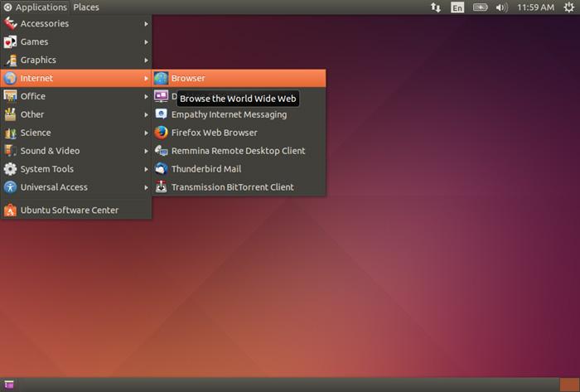Select Empathy Internet Messaging
Viewport: 580px width, 392px height.
(239, 114)
